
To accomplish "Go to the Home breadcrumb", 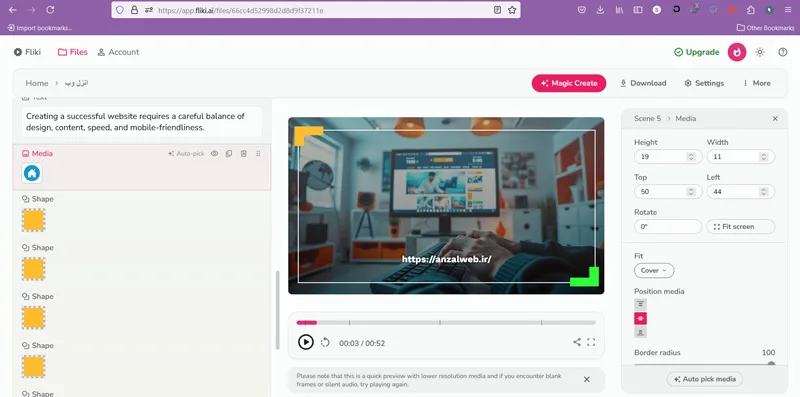I will [x=37, y=83].
